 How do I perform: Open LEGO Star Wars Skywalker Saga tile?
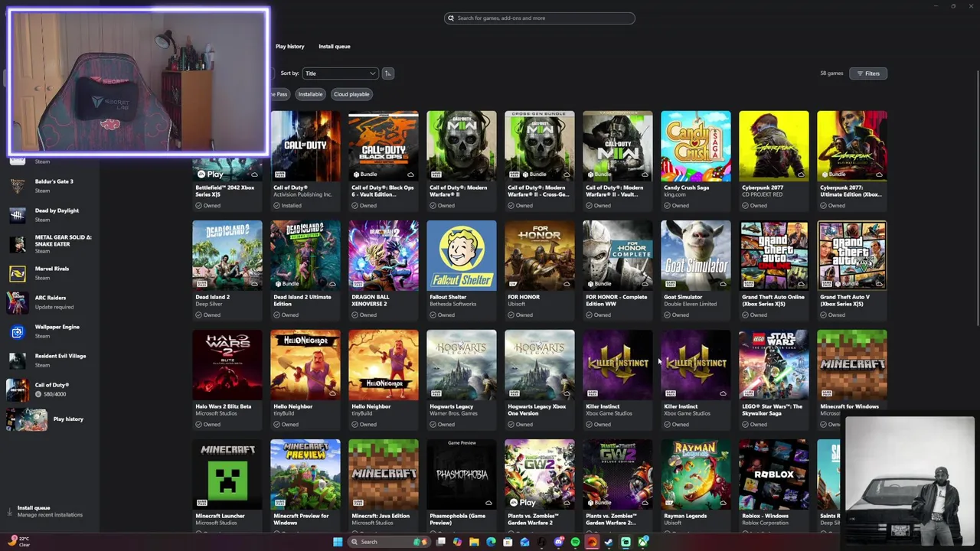tap(774, 379)
